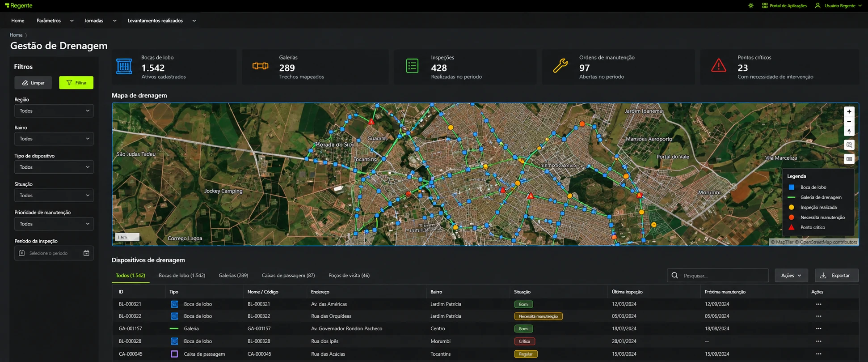The image size is (868, 362).
Task: Click the Galerias pipe icon in summary cards
Action: point(260,66)
